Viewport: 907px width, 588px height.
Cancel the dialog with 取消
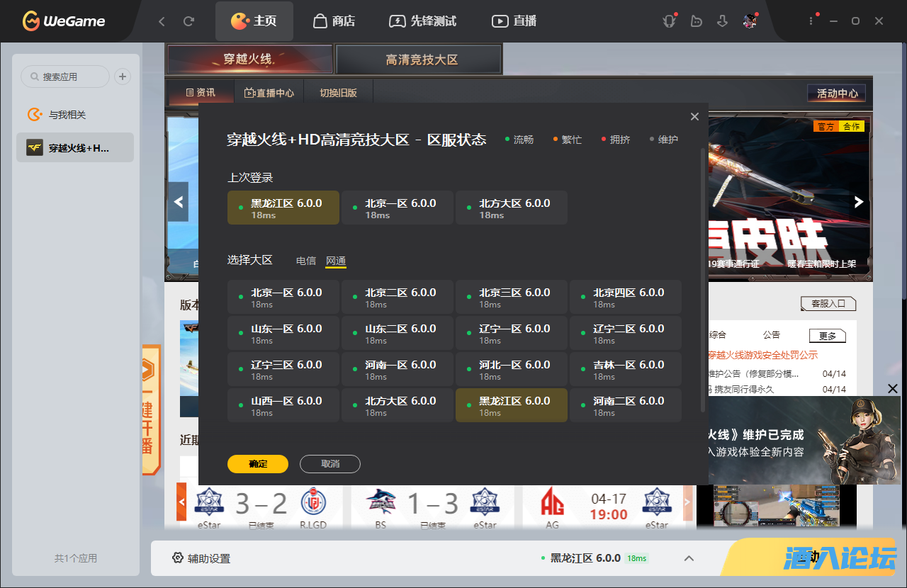click(x=330, y=464)
